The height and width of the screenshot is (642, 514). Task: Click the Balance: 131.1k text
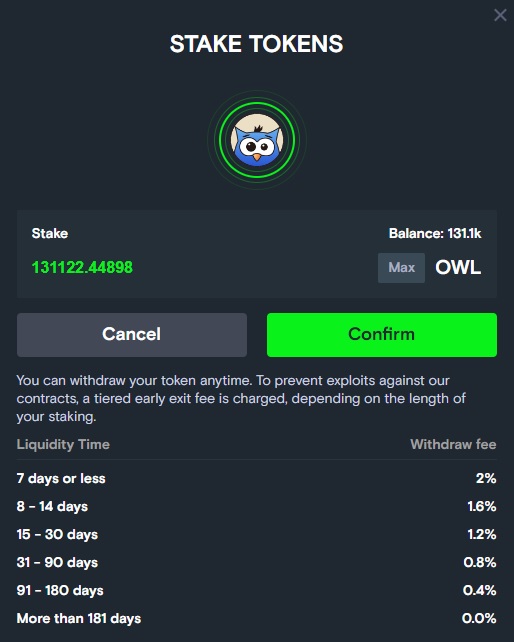[435, 233]
